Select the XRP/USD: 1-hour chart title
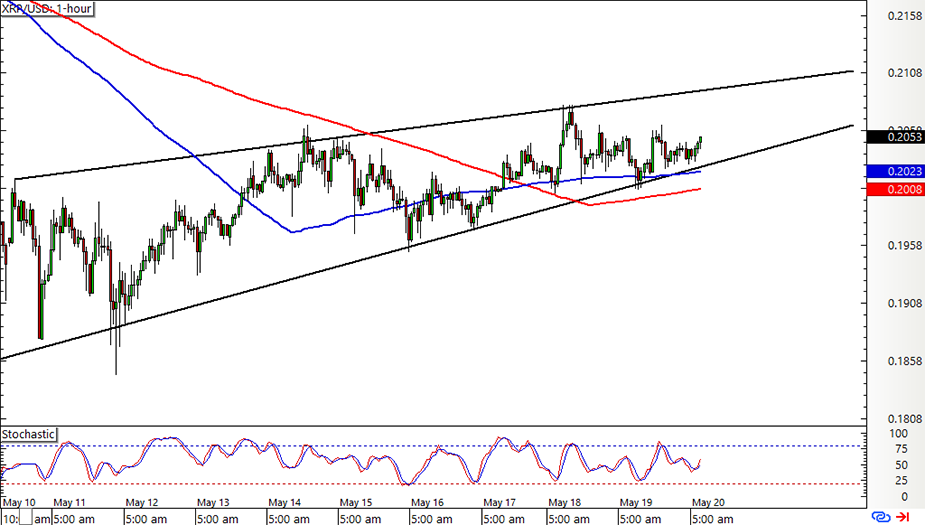This screenshot has width=925, height=525. tap(47, 9)
